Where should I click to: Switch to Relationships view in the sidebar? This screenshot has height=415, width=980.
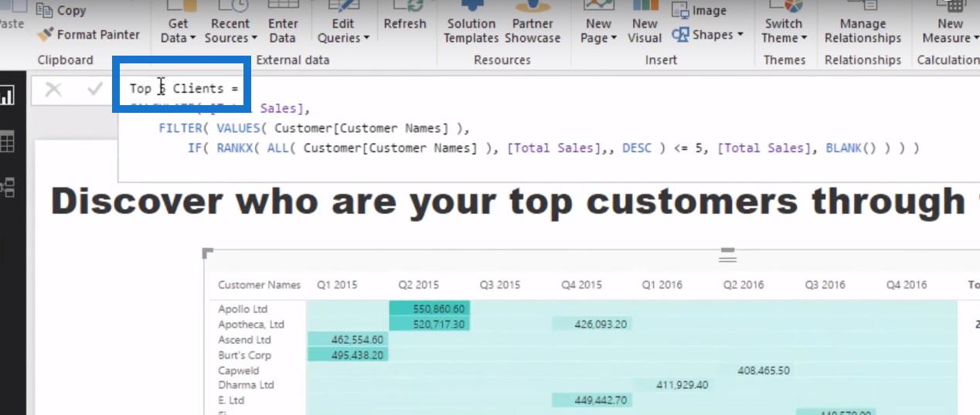[8, 187]
